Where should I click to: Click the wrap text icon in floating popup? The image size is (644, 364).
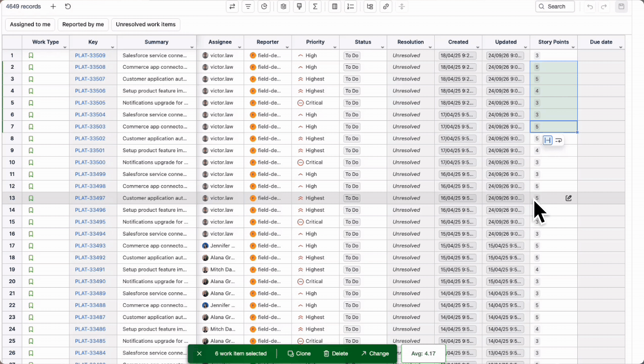click(x=559, y=140)
